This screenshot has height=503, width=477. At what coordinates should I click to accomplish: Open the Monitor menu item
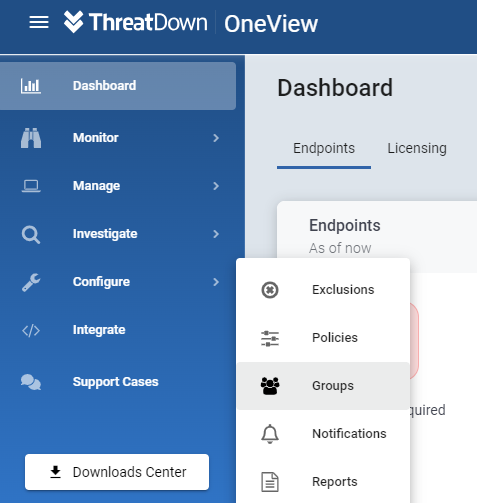tap(118, 138)
